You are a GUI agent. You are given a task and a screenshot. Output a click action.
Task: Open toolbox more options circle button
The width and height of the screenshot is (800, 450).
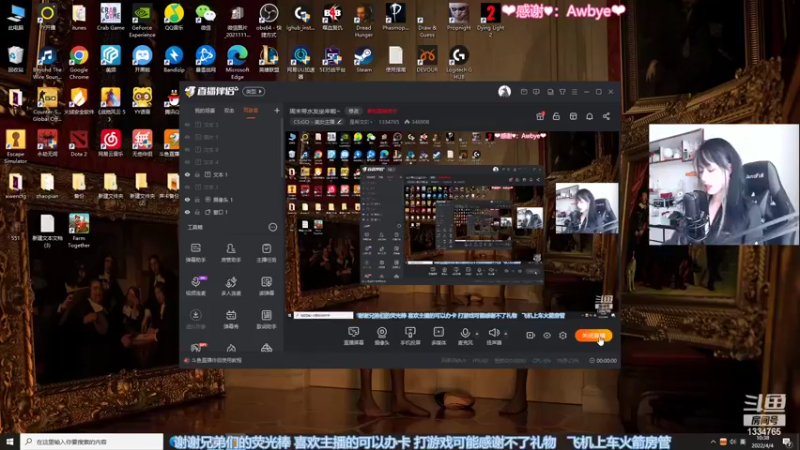(272, 227)
